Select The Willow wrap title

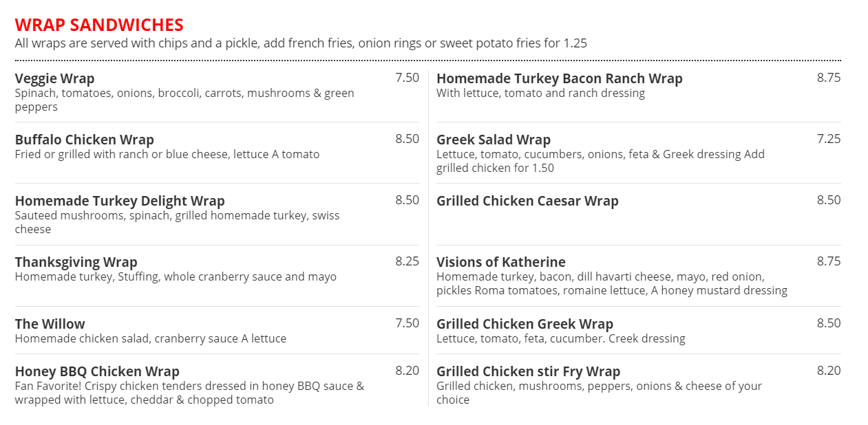(50, 324)
